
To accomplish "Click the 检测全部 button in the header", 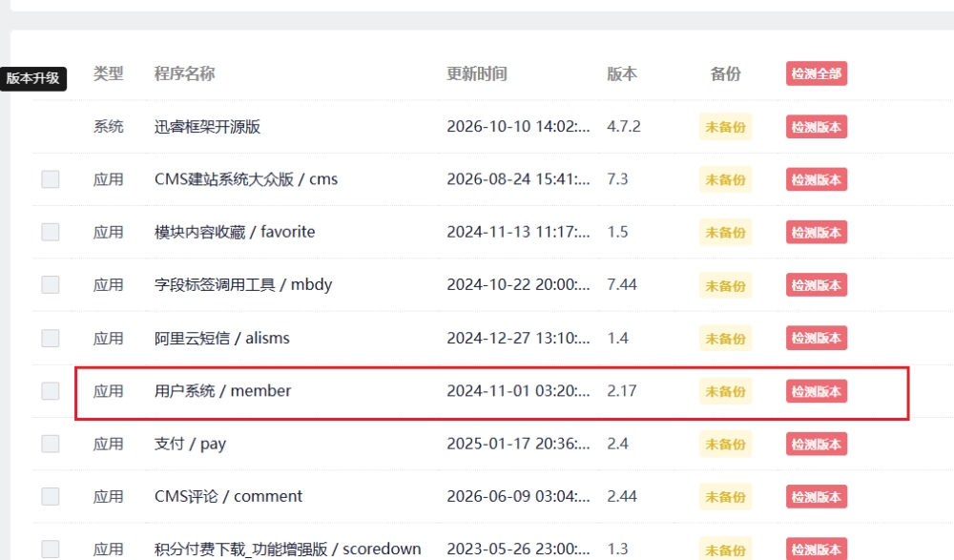I will click(x=817, y=73).
